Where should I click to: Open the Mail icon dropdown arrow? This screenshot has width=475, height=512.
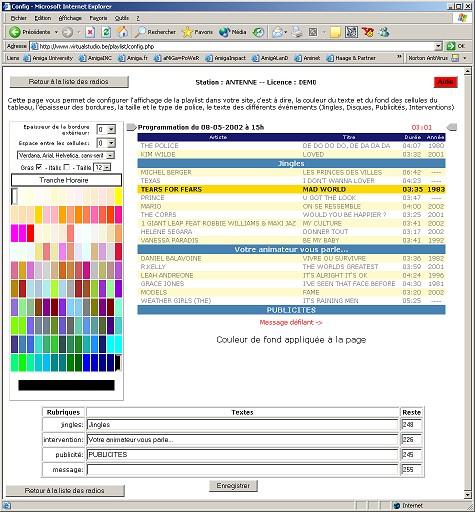(x=286, y=32)
